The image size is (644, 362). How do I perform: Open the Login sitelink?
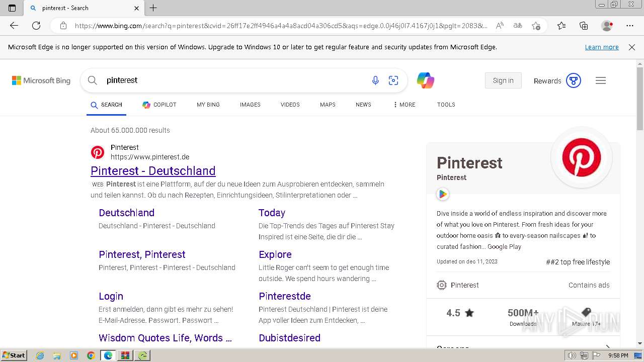coord(111,296)
